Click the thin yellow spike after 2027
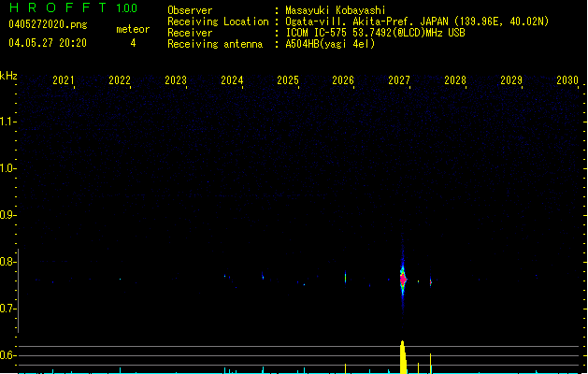 pyautogui.click(x=430, y=363)
